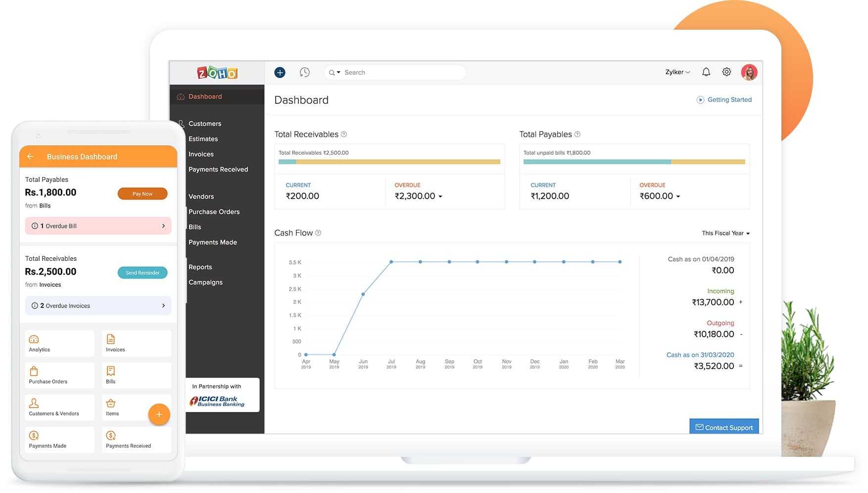868x493 pixels.
Task: Tap the Payments Received tile on mobile
Action: click(x=136, y=440)
